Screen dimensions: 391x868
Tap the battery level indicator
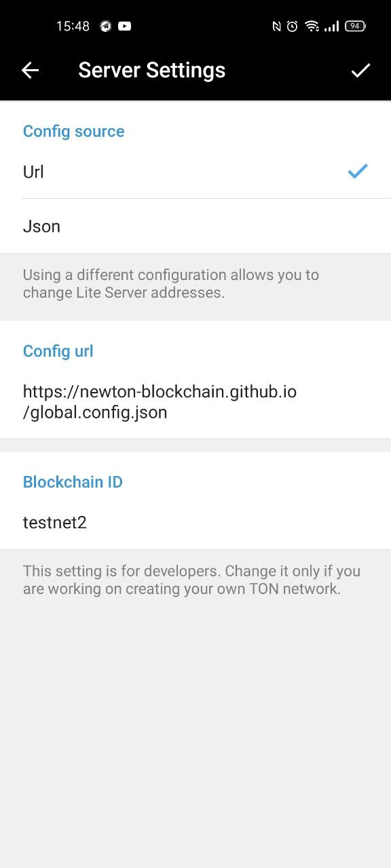coord(355,26)
